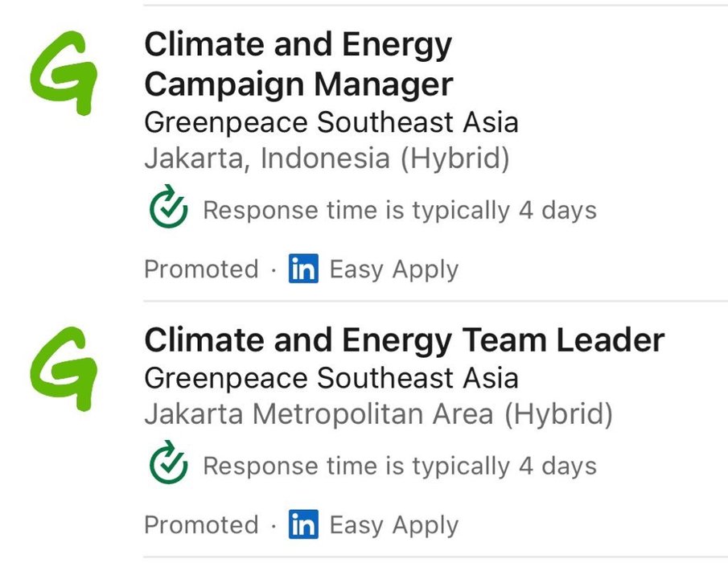Click the word Manager in first job title

pyautogui.click(x=384, y=84)
